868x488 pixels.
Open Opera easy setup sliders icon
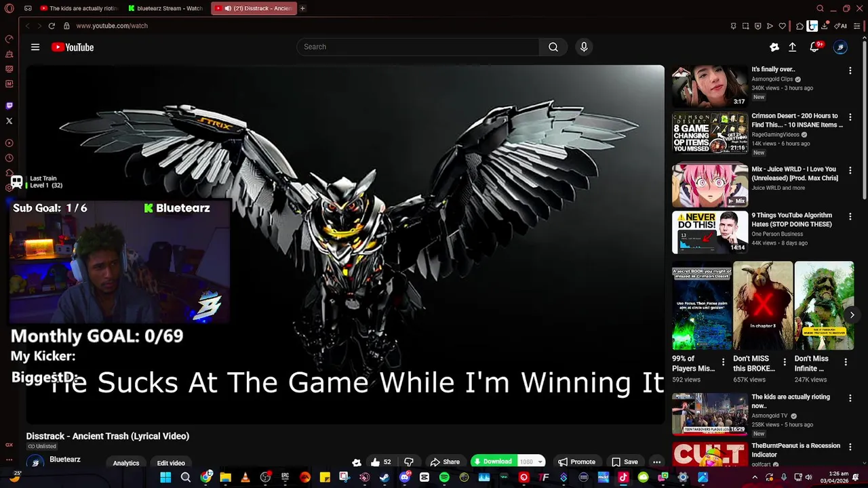[x=857, y=26]
